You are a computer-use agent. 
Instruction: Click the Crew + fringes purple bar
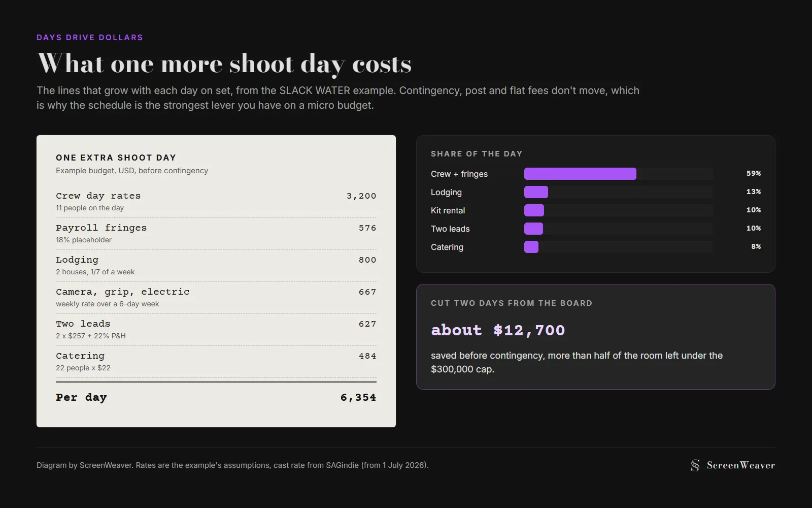pos(580,174)
